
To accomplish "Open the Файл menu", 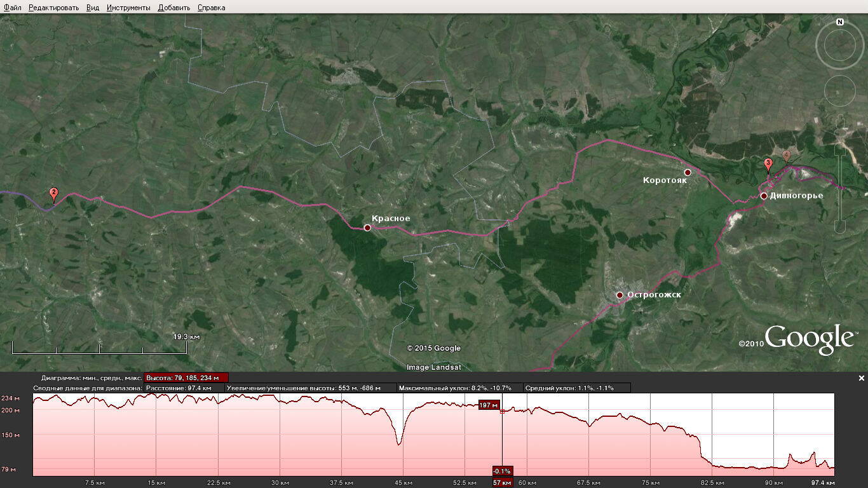I will click(x=13, y=8).
